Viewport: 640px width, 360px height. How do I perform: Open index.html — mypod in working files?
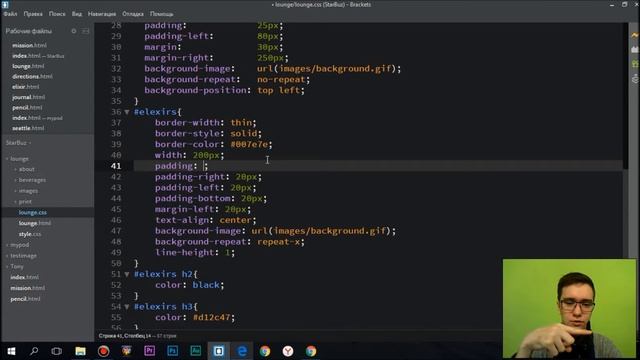point(37,118)
